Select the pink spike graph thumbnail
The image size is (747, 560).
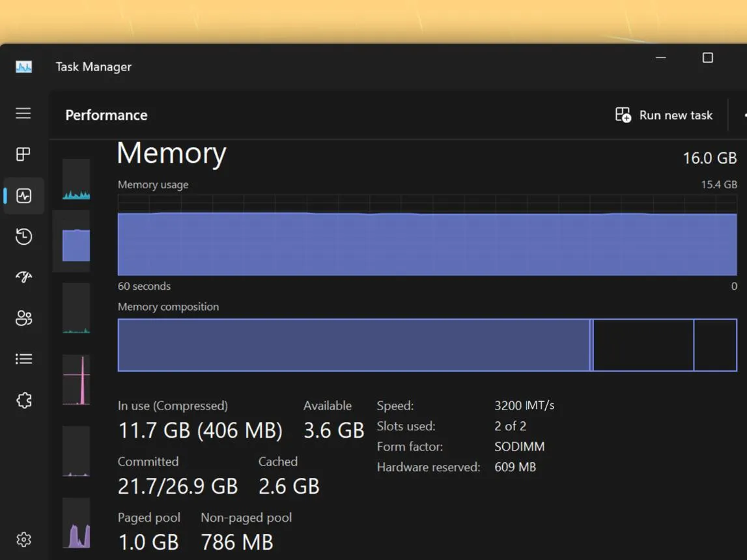(x=76, y=380)
